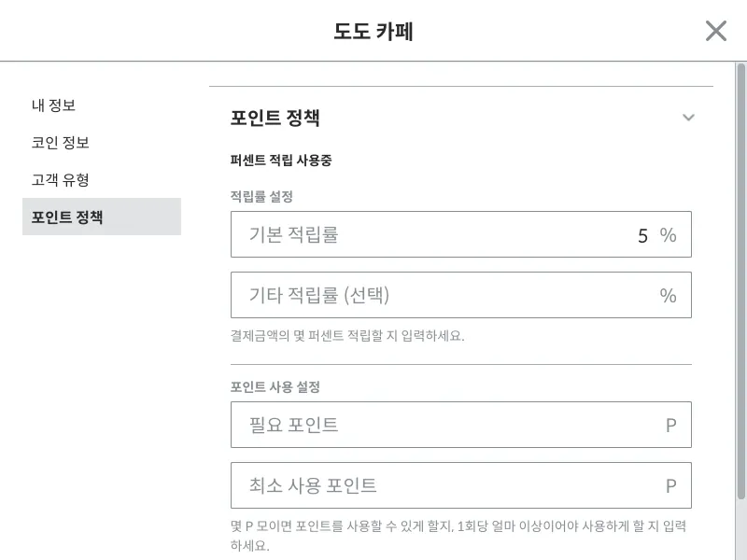
Task: Open the 내 정보 menu item
Action: coord(53,105)
